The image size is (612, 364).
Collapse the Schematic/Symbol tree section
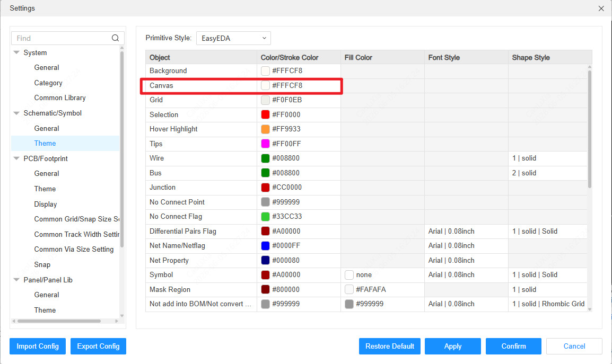click(x=16, y=113)
